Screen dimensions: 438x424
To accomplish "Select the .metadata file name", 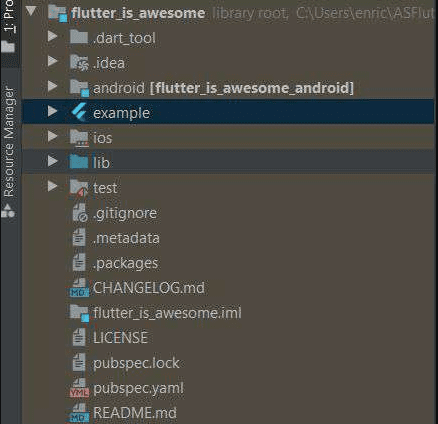I will pyautogui.click(x=126, y=238).
